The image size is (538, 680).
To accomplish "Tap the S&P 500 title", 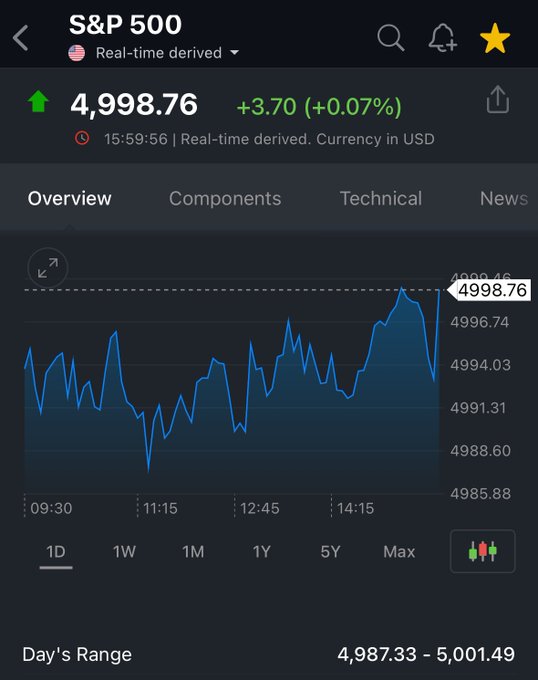I will [125, 24].
